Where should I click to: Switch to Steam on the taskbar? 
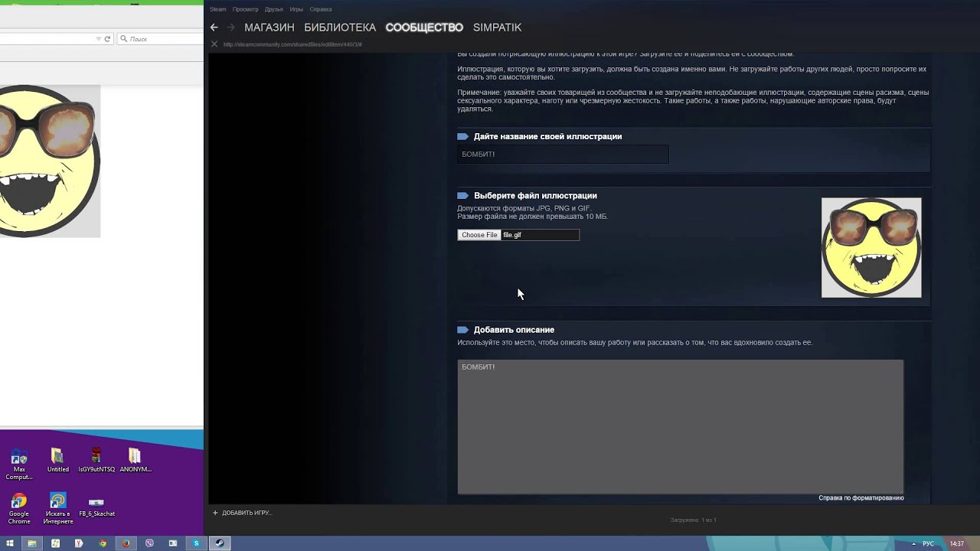[220, 543]
